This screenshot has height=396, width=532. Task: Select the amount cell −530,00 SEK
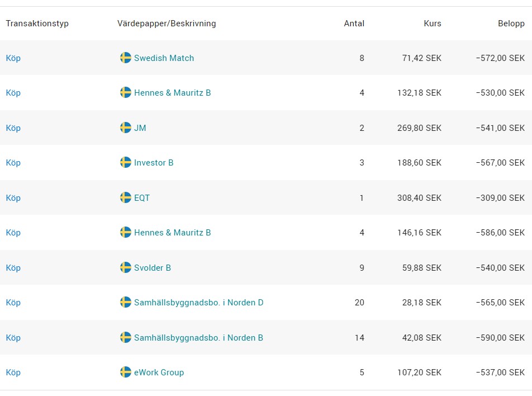click(500, 93)
